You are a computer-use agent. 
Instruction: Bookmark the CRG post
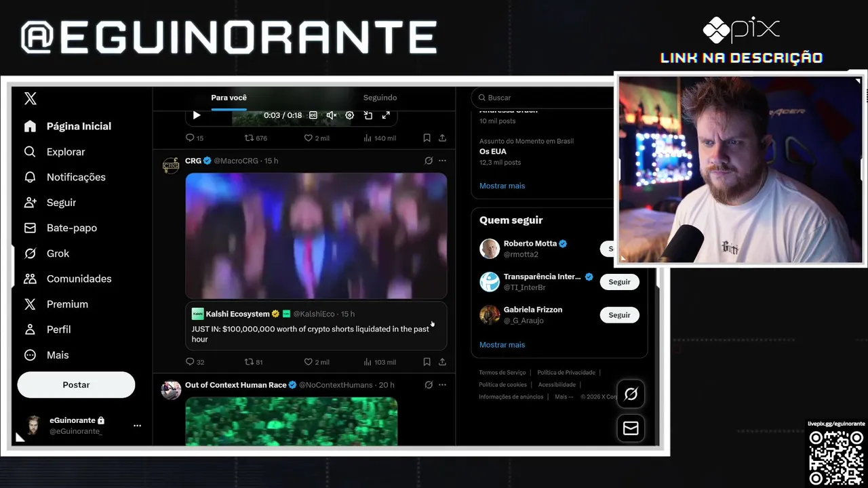point(427,362)
